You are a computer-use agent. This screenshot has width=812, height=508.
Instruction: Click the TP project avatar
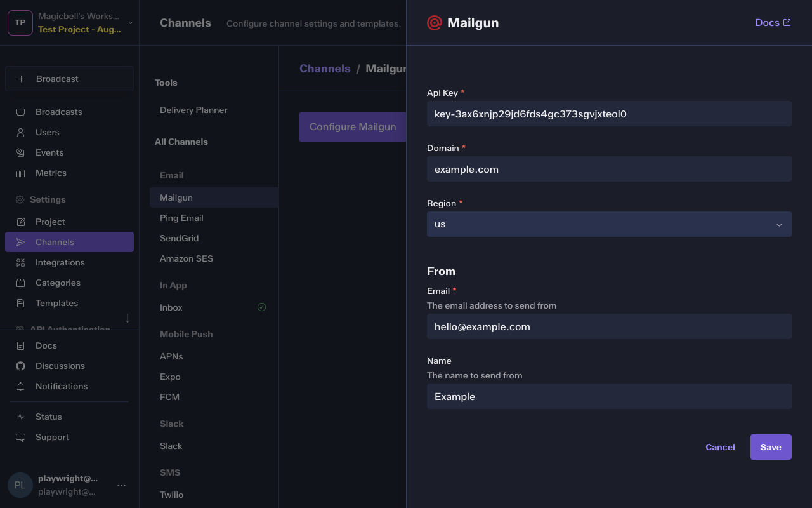(20, 23)
